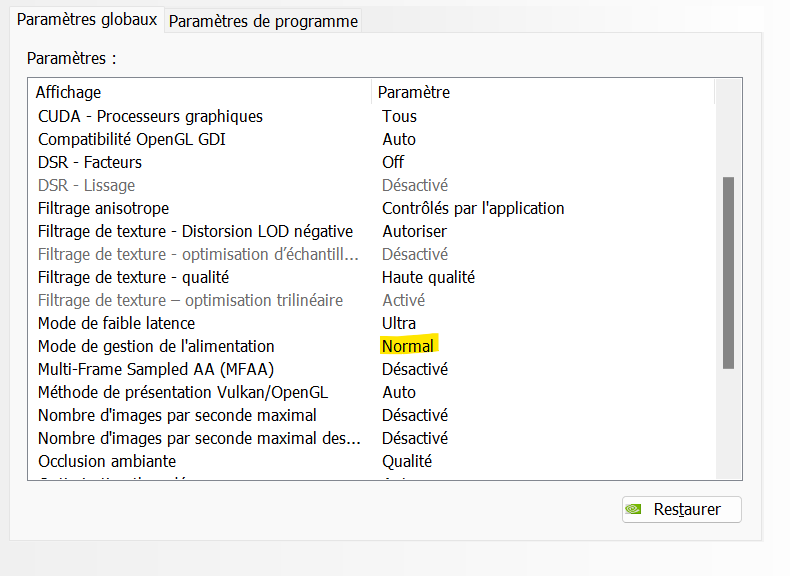This screenshot has height=576, width=790.
Task: Open the Qualité value for Occlusion ambiante
Action: click(x=407, y=461)
